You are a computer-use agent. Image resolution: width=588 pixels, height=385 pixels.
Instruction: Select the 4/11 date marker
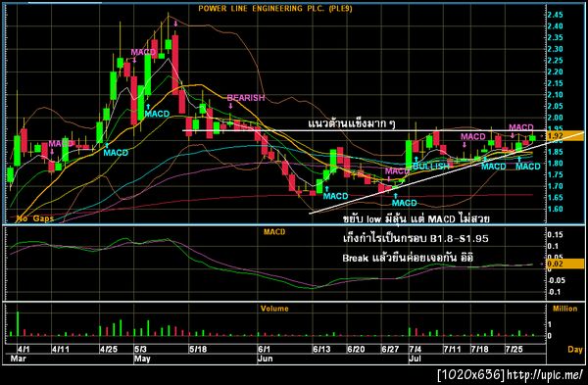pos(61,350)
